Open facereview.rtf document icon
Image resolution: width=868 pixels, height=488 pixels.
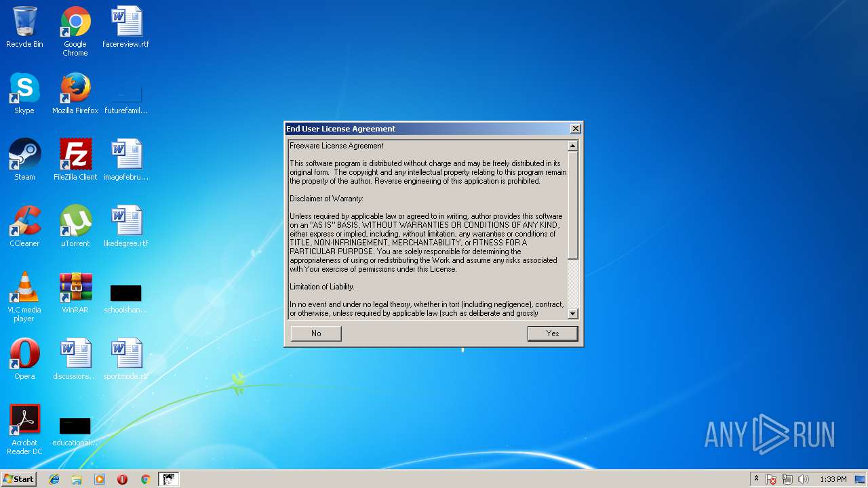(x=126, y=27)
